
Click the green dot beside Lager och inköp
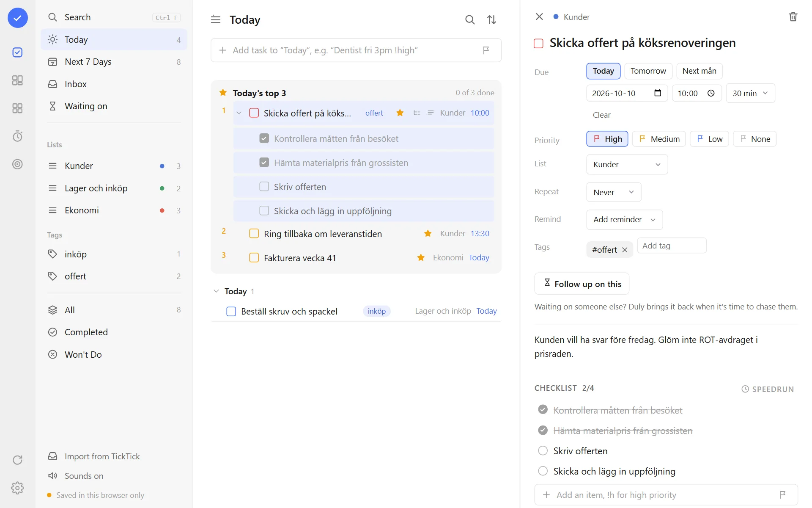pos(162,188)
